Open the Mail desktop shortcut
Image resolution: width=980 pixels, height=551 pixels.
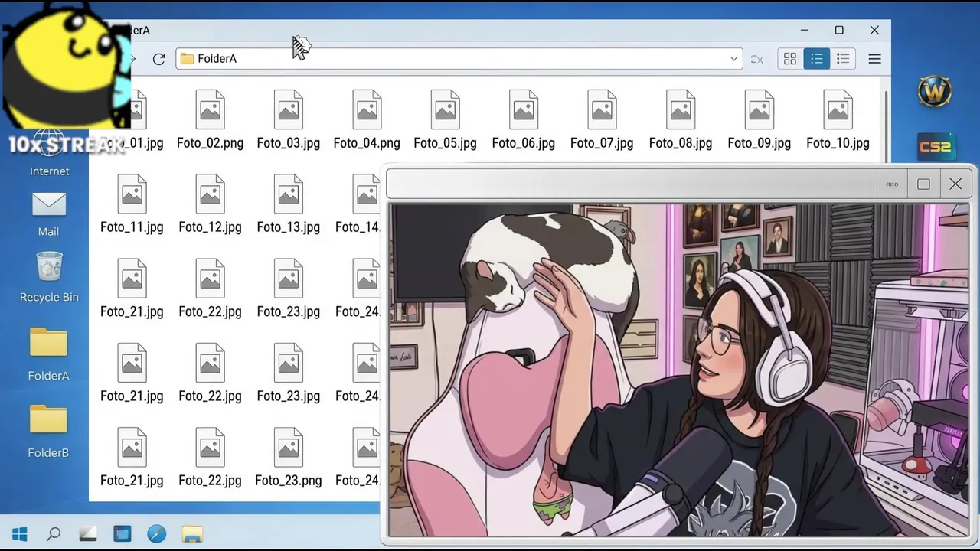point(49,214)
